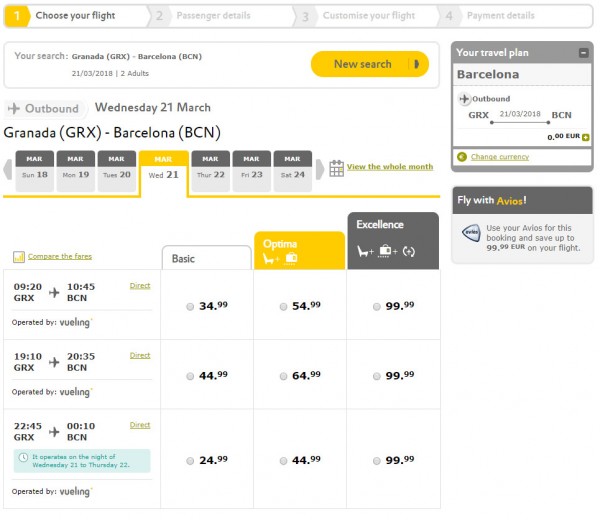Open the Direct link for the 09:20 flight
The height and width of the screenshot is (520, 600).
(140, 286)
